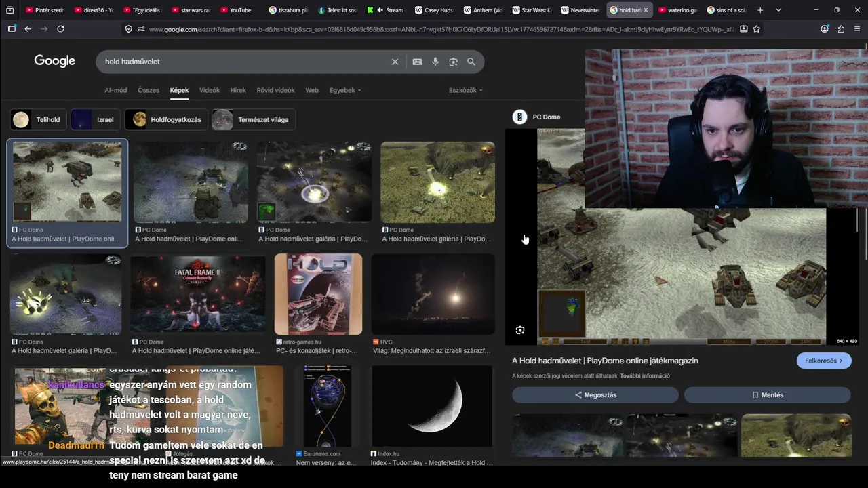Apply the Holdfogyatkozás filter chip
868x488 pixels.
pyautogui.click(x=166, y=119)
